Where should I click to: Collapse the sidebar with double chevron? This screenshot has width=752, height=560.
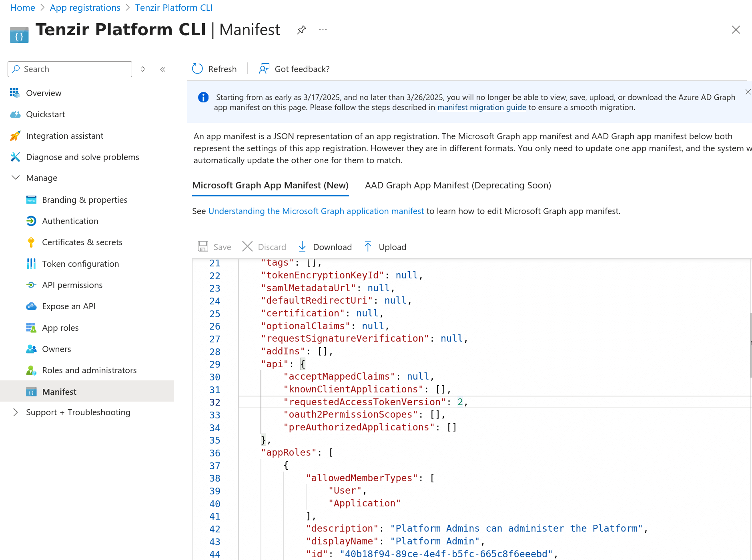pyautogui.click(x=163, y=69)
